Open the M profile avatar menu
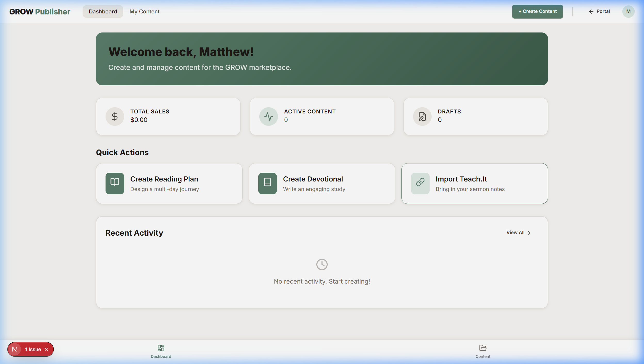 pyautogui.click(x=628, y=11)
